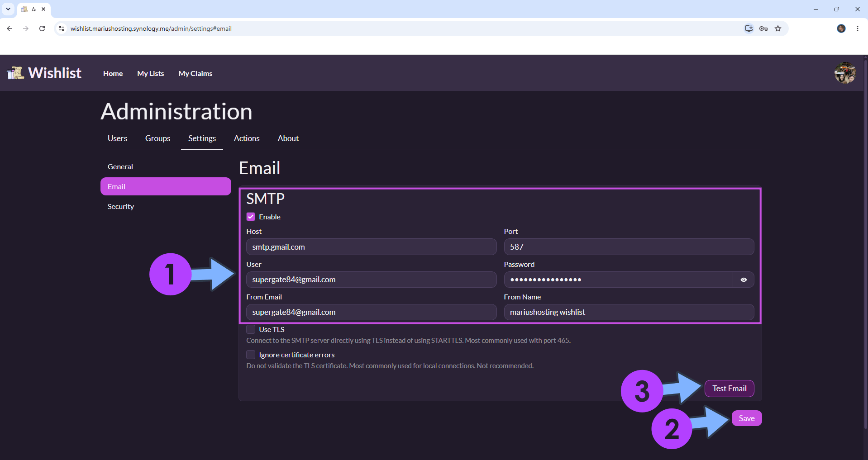Open the tab search dropdown
The width and height of the screenshot is (868, 460).
(x=8, y=9)
